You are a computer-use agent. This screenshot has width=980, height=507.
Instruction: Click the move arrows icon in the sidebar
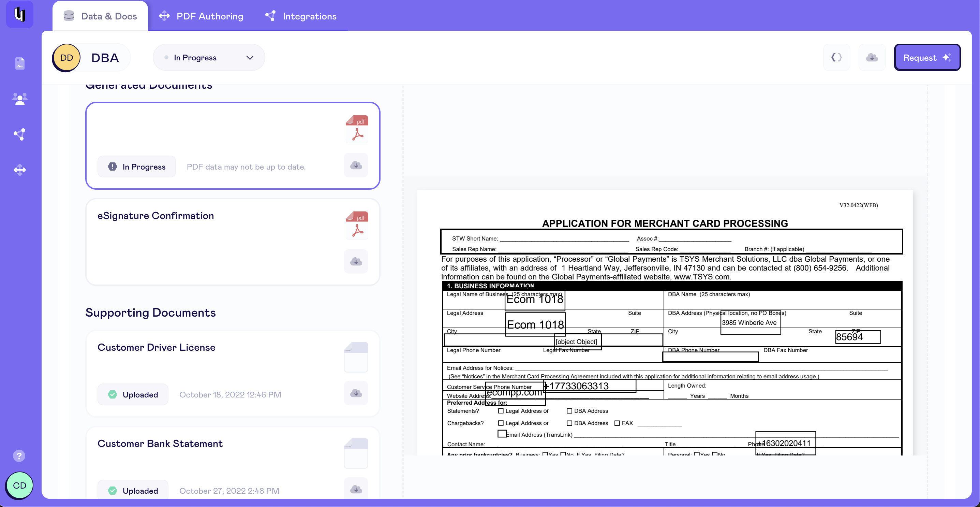19,170
